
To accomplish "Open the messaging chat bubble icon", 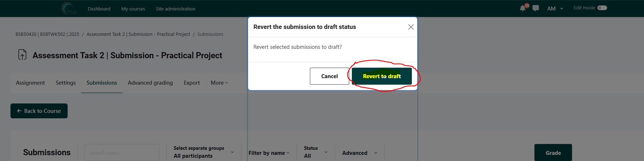I will click(536, 8).
